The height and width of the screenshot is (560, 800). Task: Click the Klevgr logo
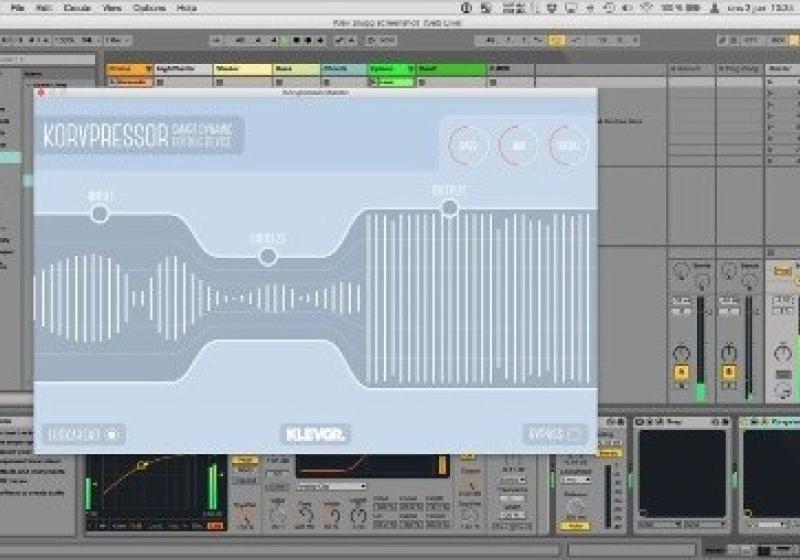point(315,434)
